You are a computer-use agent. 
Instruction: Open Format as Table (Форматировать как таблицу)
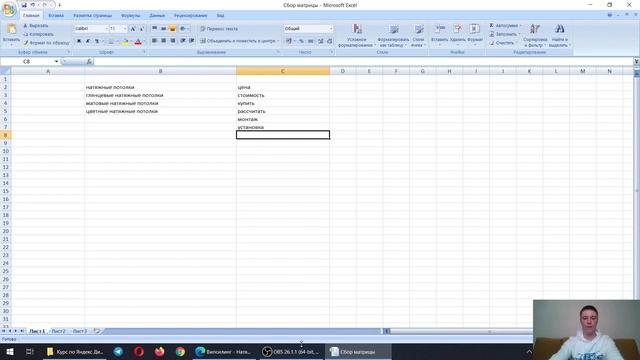click(x=393, y=35)
